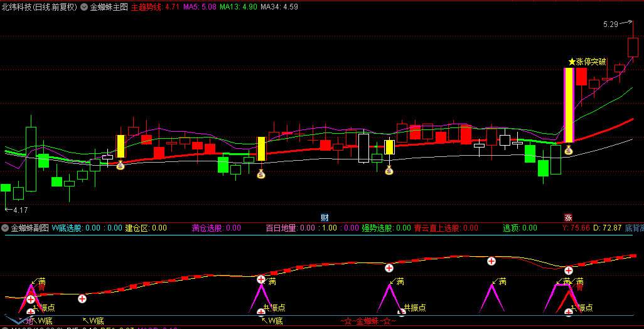Viewport: 644px width, 329px height.
Task: Expand the chevron beside 金蜘蛛副图
Action: tap(6, 227)
